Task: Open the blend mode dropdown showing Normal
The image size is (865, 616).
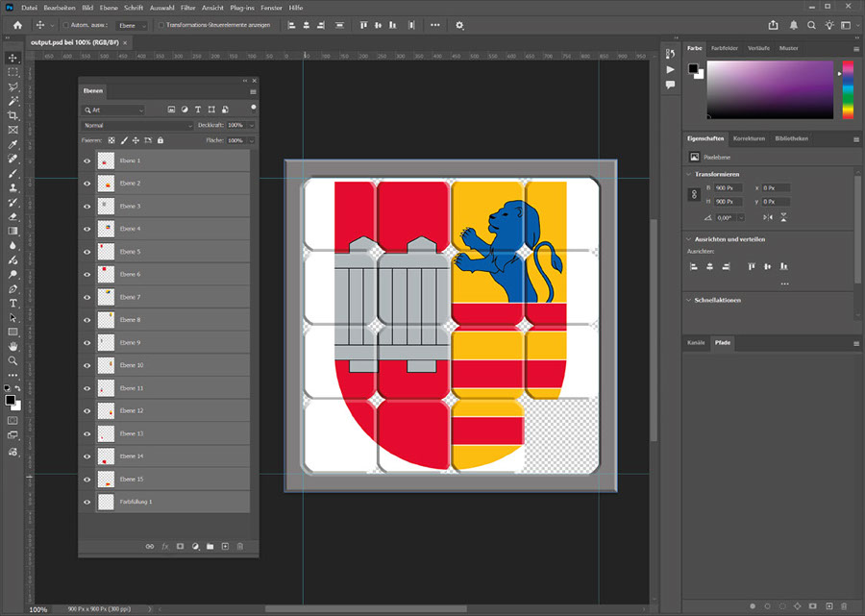Action: coord(137,125)
